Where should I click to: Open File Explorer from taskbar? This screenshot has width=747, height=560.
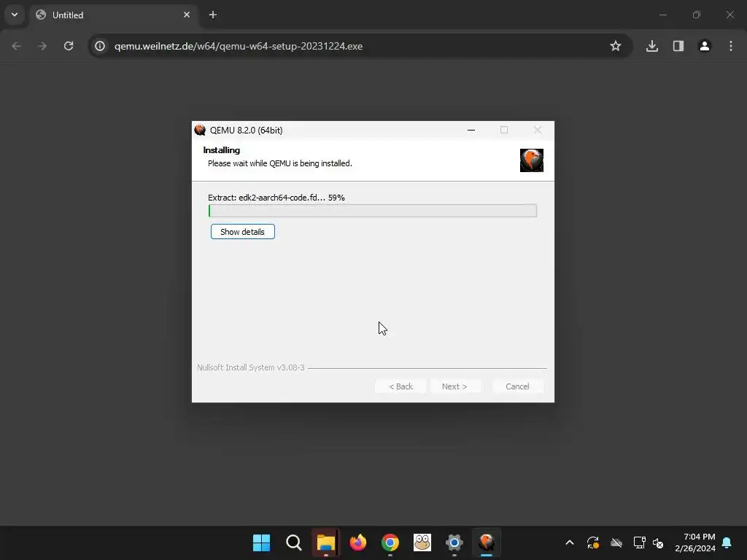326,542
